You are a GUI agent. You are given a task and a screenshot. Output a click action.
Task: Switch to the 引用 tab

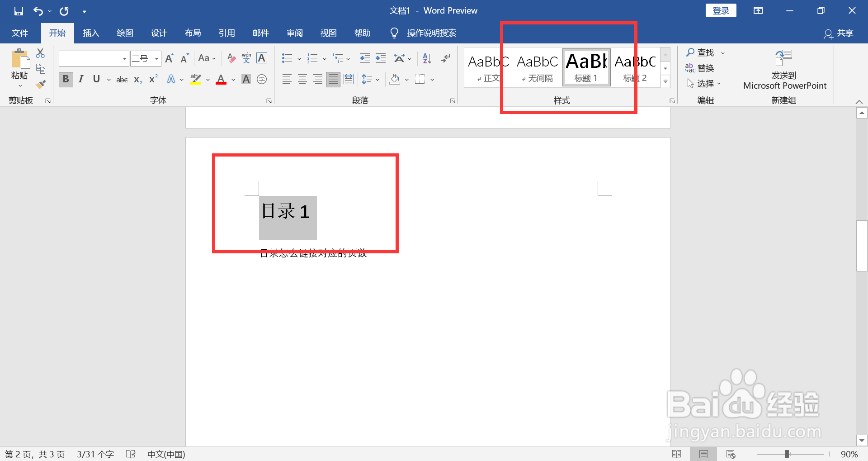[226, 33]
